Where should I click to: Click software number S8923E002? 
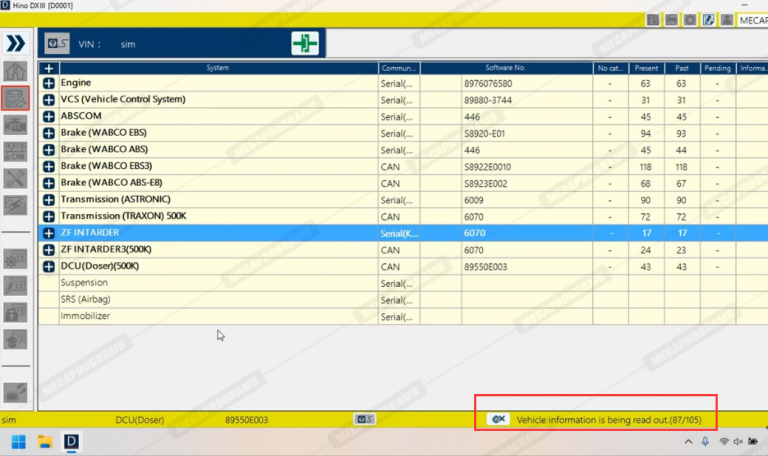pyautogui.click(x=485, y=184)
